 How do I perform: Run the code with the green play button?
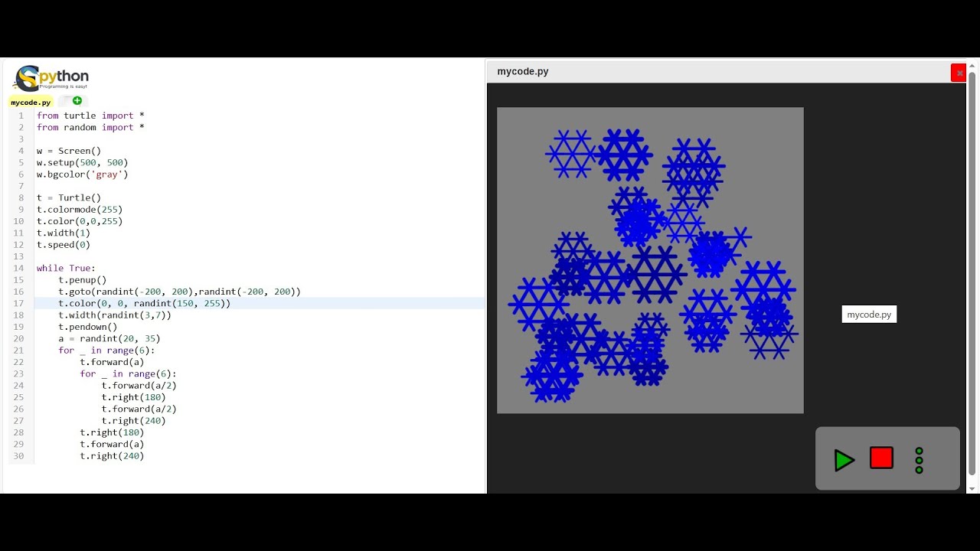tap(844, 460)
